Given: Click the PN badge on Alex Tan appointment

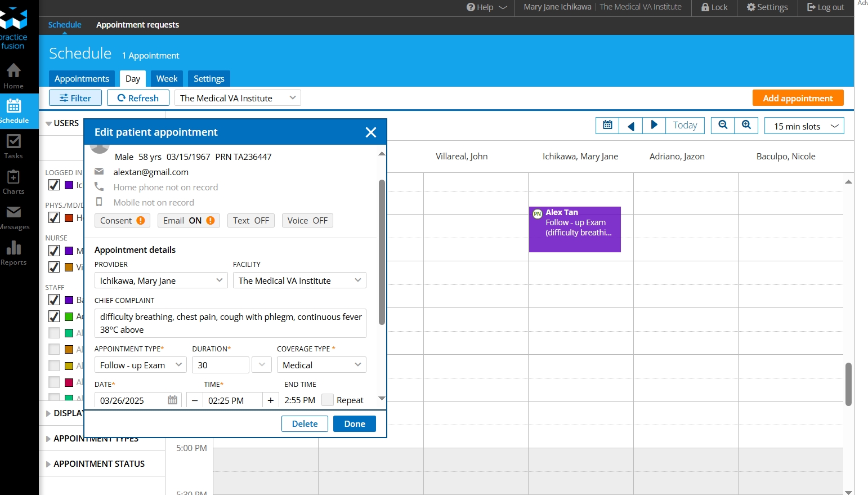Looking at the screenshot, I should (538, 213).
